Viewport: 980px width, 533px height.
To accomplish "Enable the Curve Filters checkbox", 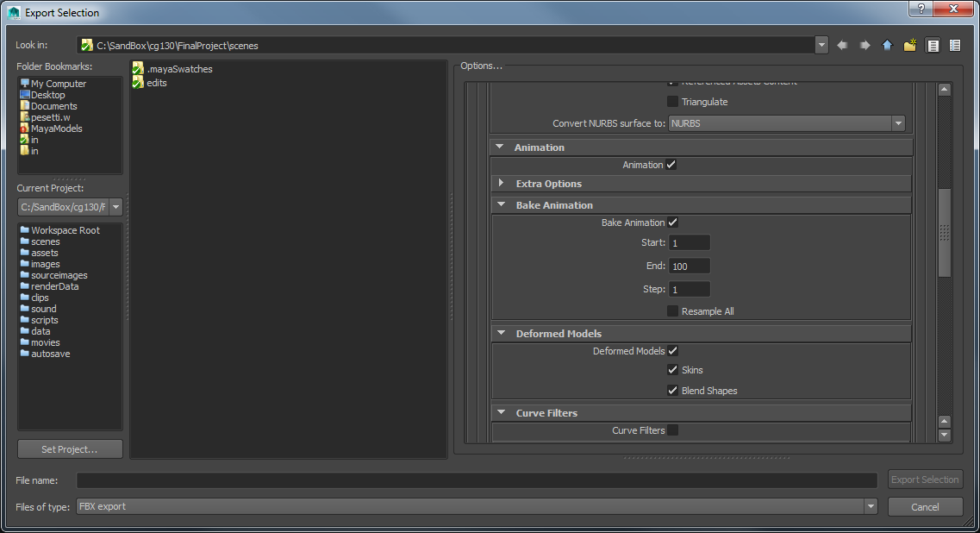I will (x=672, y=430).
